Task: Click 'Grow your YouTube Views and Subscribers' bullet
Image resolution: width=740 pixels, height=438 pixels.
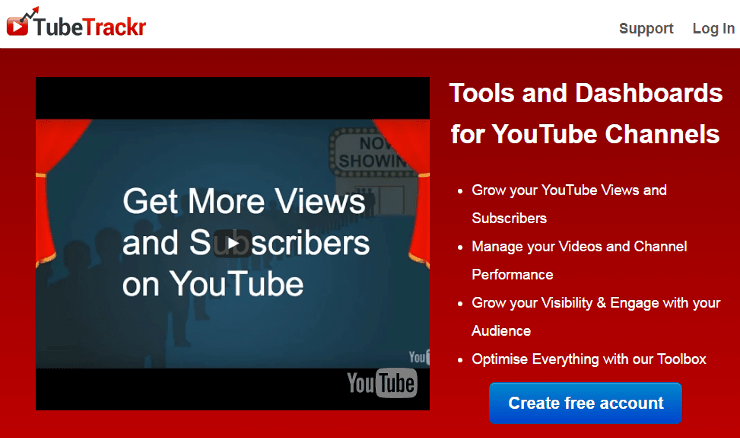Action: [x=569, y=204]
